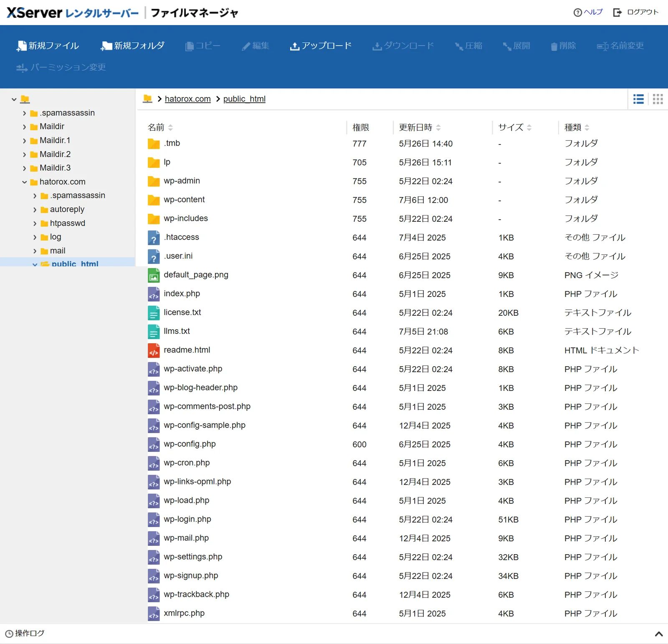This screenshot has height=644, width=668.
Task: Create a new folder via toolbar
Action: point(133,46)
